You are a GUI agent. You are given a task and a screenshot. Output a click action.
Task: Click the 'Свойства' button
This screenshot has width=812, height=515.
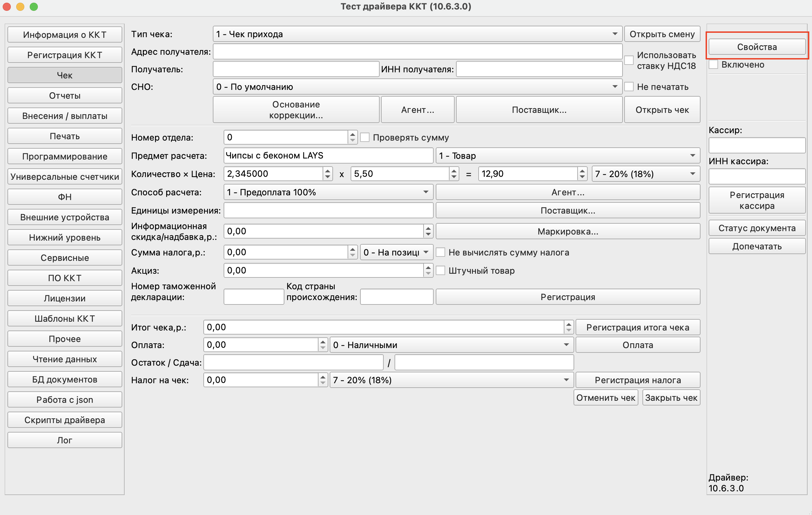tap(757, 47)
